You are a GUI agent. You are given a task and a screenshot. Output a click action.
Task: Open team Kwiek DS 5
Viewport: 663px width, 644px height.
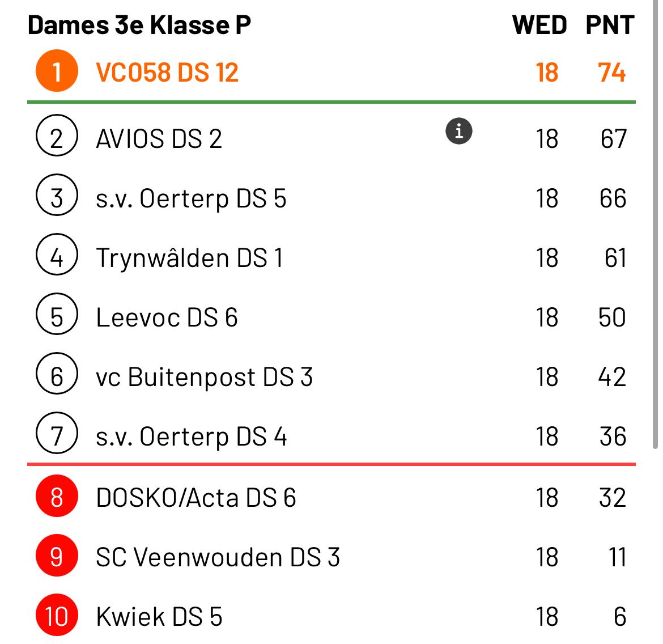(159, 617)
